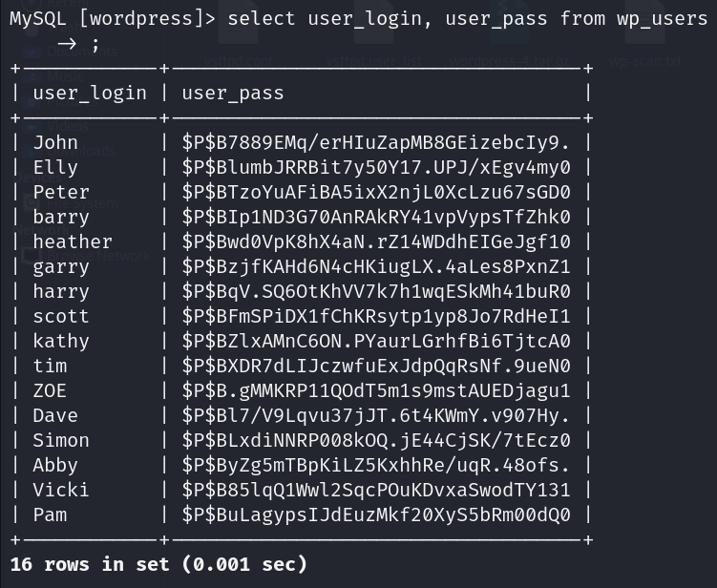Click the username Peter

coord(61,192)
